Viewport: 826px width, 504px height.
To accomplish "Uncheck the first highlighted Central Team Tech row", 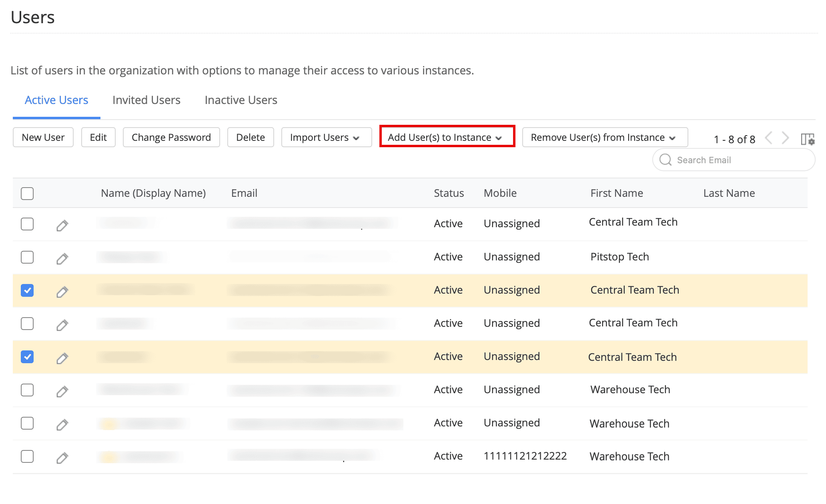I will (27, 290).
